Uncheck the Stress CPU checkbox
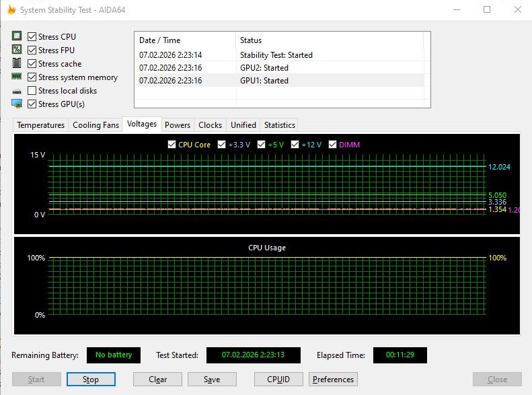The height and width of the screenshot is (395, 532). [x=32, y=36]
